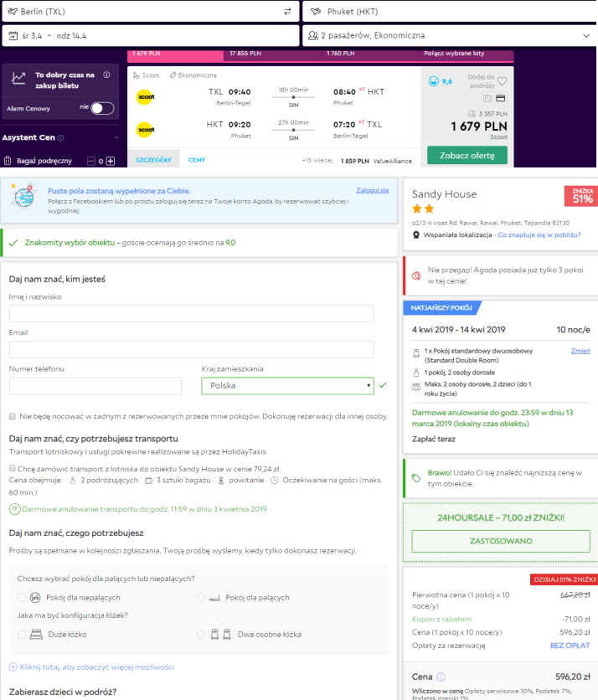598x700 pixels.
Task: Select the 17 855 PLN price tab
Action: click(x=272, y=54)
